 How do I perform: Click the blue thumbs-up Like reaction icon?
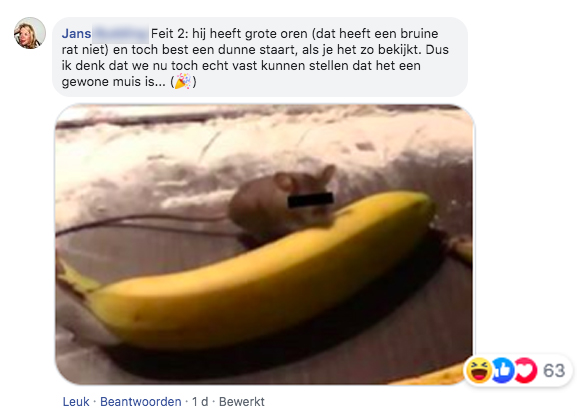click(x=502, y=370)
